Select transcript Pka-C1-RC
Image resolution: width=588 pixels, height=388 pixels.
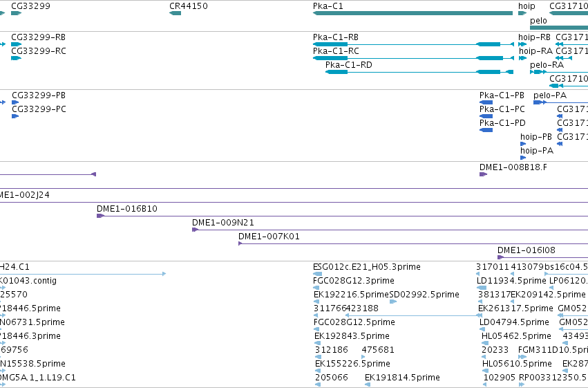point(413,58)
